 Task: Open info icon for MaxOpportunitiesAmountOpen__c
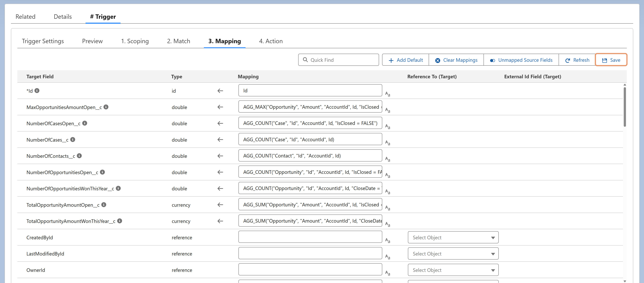coord(106,107)
